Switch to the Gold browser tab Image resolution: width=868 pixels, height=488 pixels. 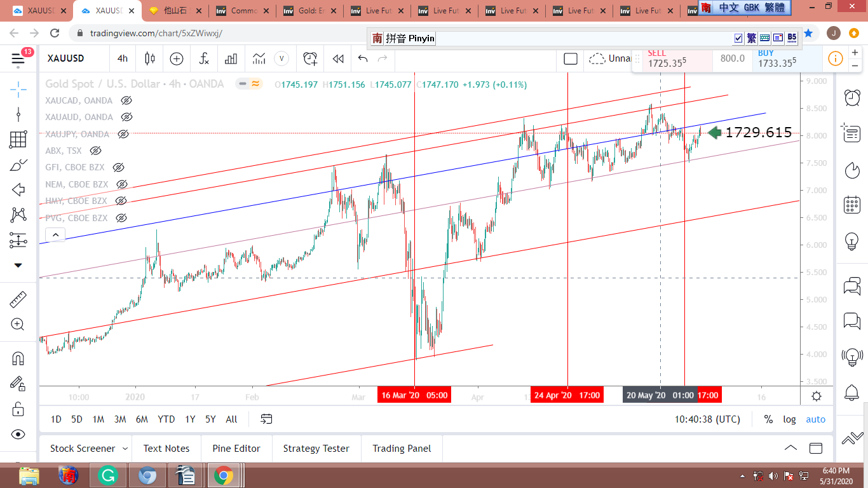coord(310,11)
